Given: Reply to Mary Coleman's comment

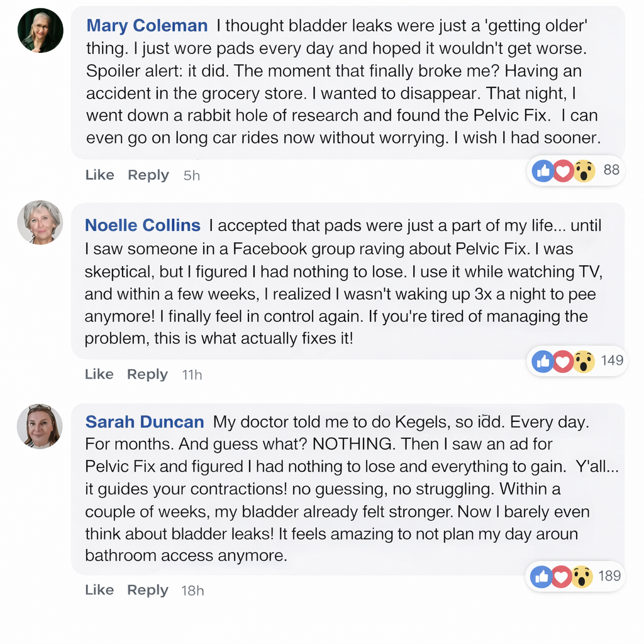Looking at the screenshot, I should coord(148,175).
